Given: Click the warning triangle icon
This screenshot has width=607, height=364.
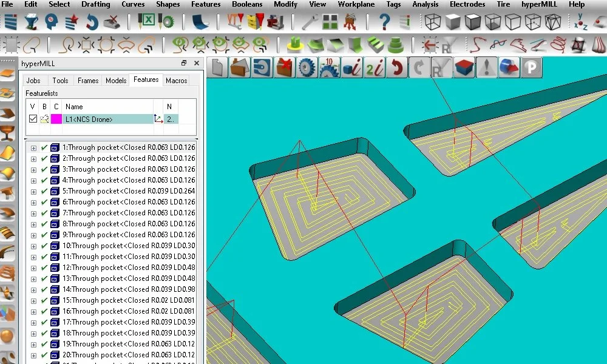Looking at the screenshot, I should pyautogui.click(x=487, y=68).
